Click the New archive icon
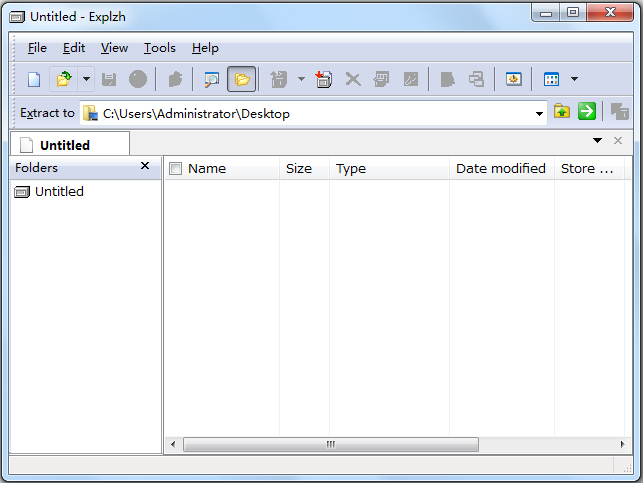The image size is (643, 483). click(34, 79)
